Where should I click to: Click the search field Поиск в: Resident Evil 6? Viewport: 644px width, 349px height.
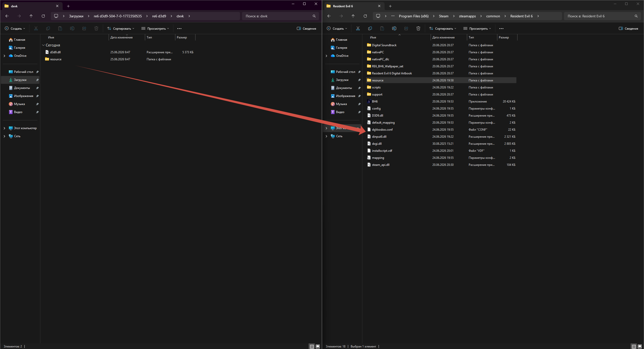click(600, 16)
